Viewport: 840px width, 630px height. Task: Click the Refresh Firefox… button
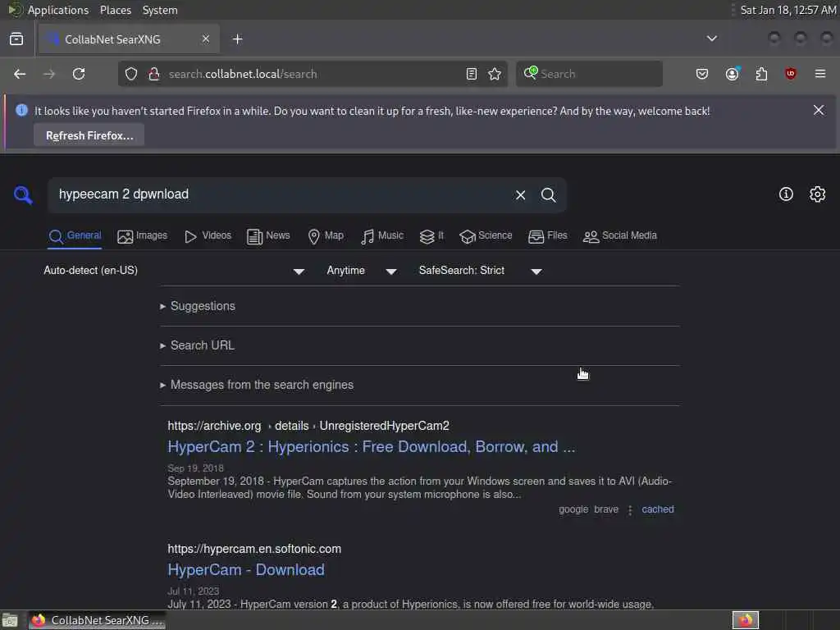pos(89,135)
